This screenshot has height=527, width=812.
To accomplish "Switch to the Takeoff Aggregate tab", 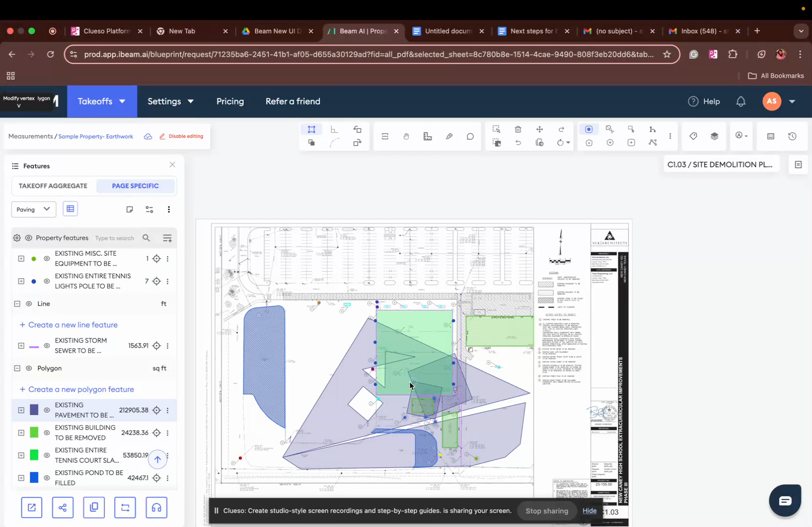I will pyautogui.click(x=53, y=186).
